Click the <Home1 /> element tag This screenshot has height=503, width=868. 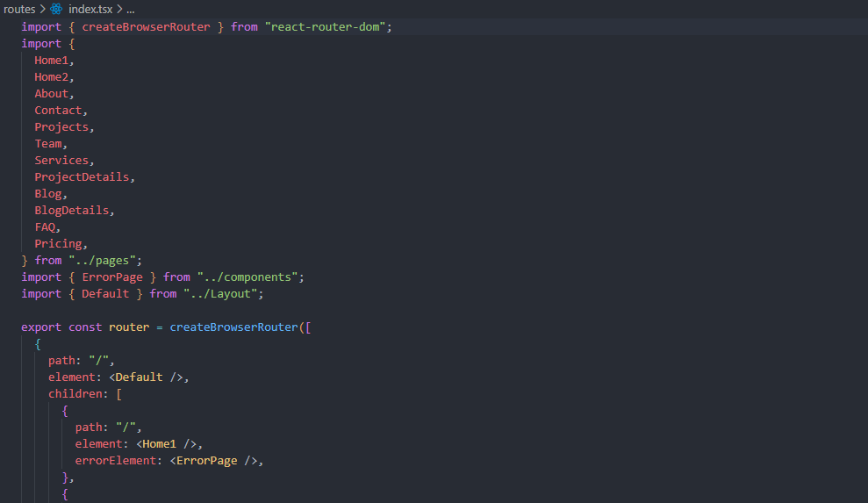(x=166, y=443)
